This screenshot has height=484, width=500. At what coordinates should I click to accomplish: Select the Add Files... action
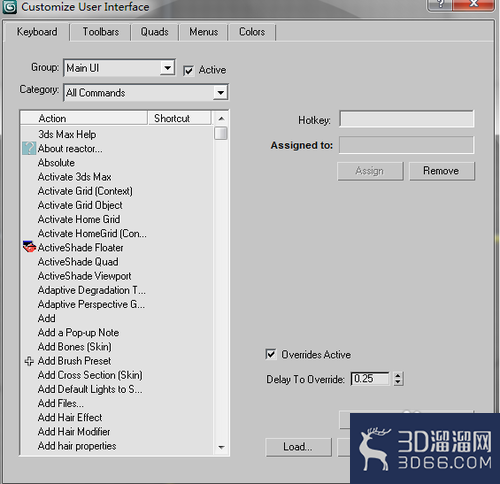click(x=61, y=403)
